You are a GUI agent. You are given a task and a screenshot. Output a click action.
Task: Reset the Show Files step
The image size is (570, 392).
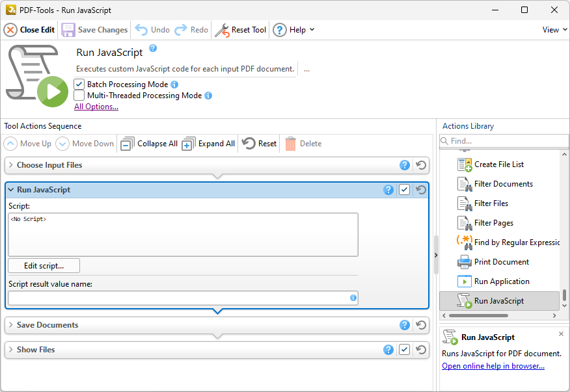tap(421, 350)
